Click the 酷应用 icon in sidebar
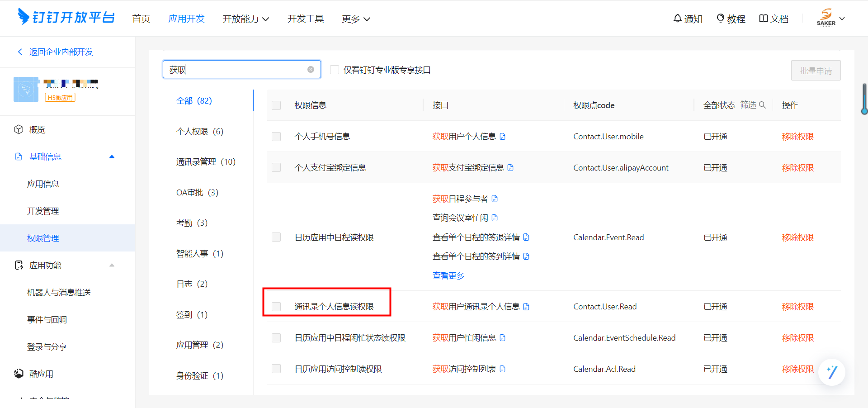Screen dimensions: 868x408 click(19, 374)
